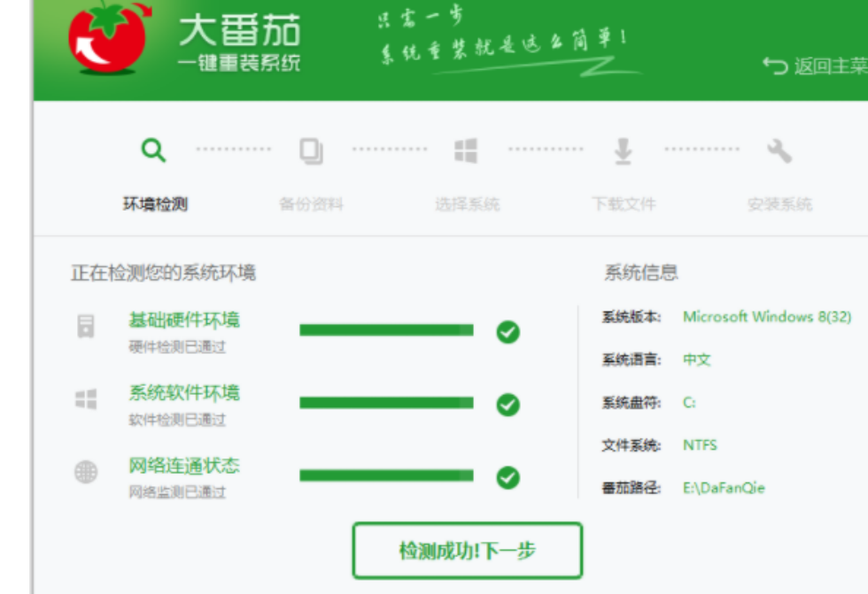Screen dimensions: 868x594
Task: Click the 备份资料 copy-files step icon
Action: pyautogui.click(x=310, y=150)
